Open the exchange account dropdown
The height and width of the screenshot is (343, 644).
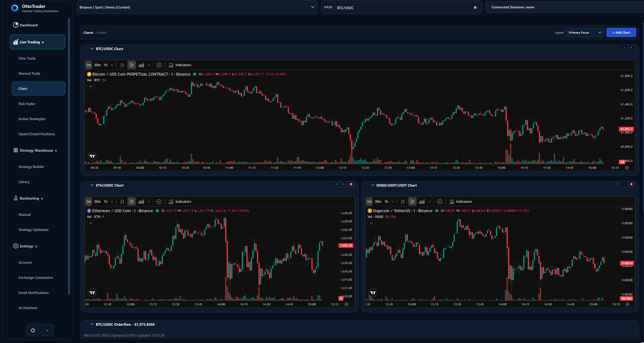click(197, 7)
